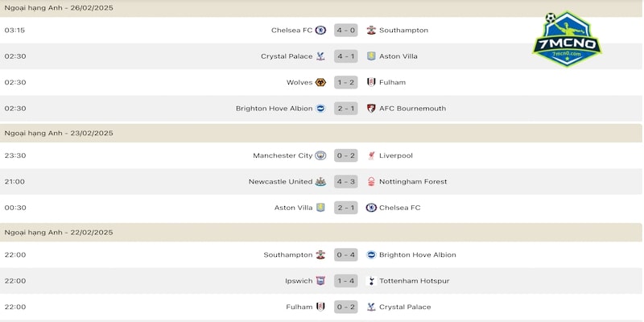This screenshot has height=322, width=644.
Task: Open the 7MCNO logo
Action: point(567,40)
